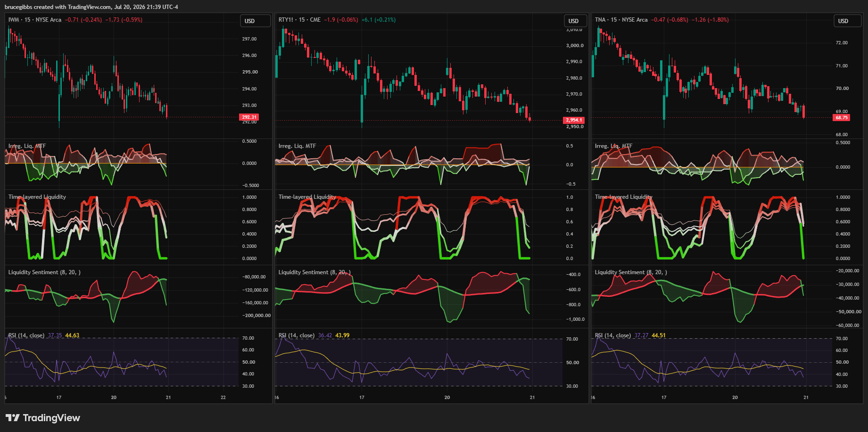Select Time-layered Liquidity legend in IWM chart
The height and width of the screenshot is (432, 868).
tap(37, 197)
